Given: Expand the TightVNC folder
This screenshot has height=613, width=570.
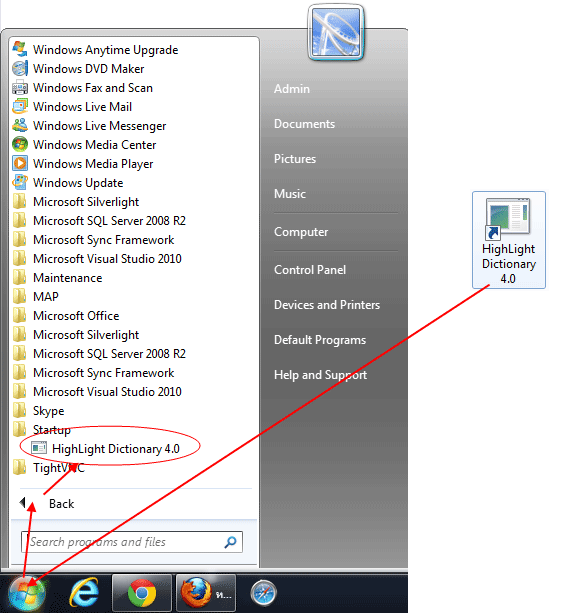Looking at the screenshot, I should point(58,468).
